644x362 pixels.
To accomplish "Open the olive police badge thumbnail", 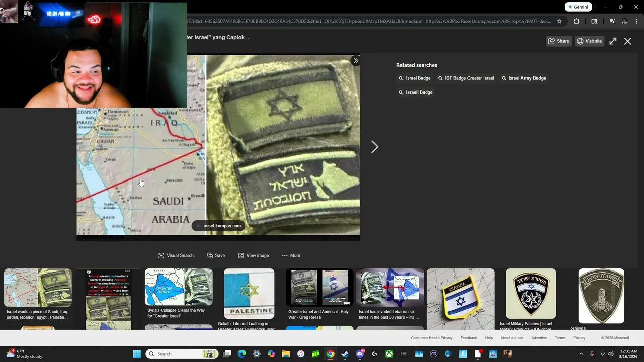I will 601,296.
